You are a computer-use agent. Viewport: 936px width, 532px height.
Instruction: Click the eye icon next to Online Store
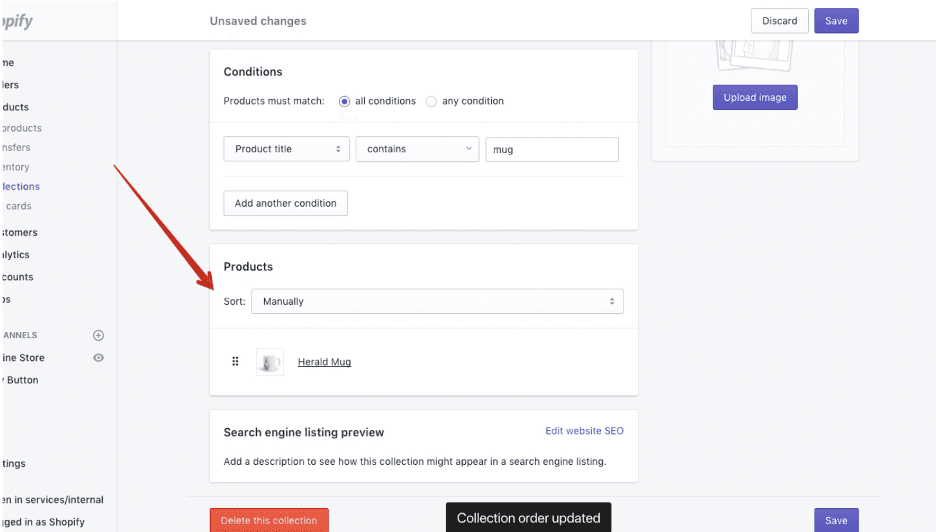(98, 358)
